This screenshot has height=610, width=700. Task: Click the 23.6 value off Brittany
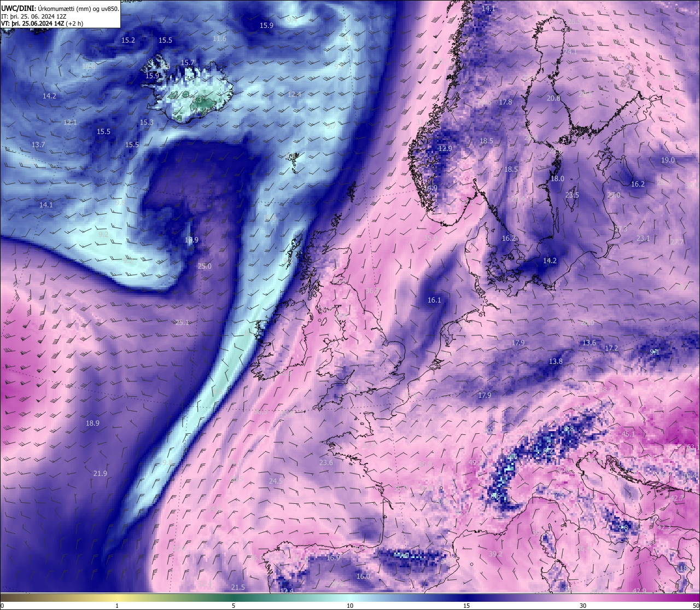326,463
